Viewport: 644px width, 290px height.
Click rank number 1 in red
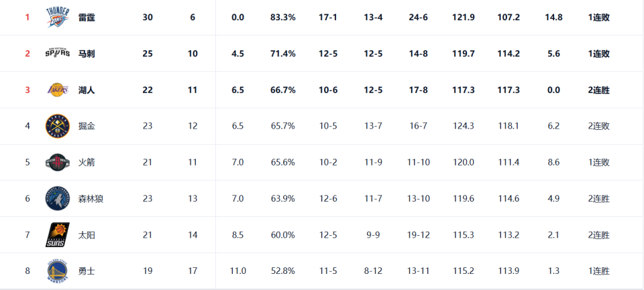[x=28, y=17]
